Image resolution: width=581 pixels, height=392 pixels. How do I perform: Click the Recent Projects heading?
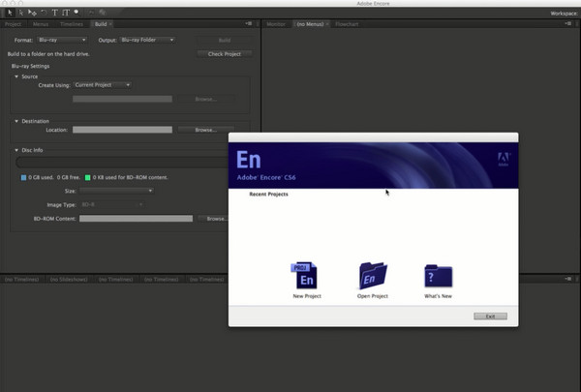click(x=268, y=194)
